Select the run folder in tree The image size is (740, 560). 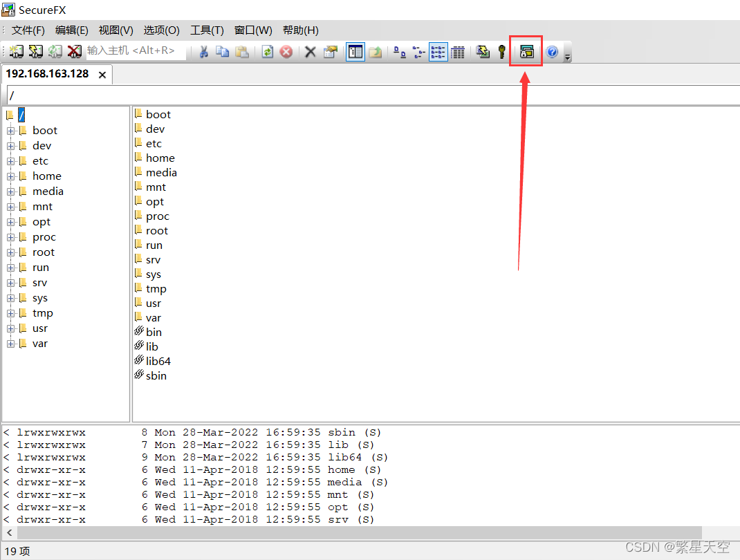(41, 268)
